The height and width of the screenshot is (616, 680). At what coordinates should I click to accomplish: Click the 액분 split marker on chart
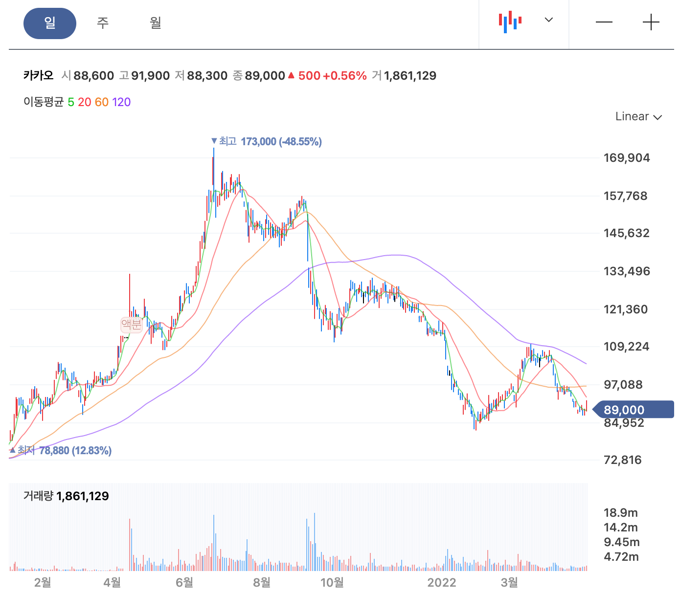[x=131, y=325]
